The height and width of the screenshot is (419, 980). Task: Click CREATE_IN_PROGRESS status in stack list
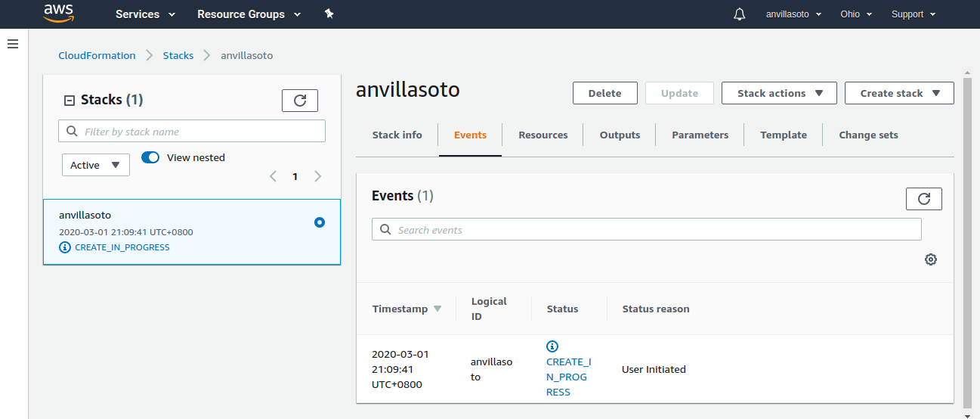(122, 247)
